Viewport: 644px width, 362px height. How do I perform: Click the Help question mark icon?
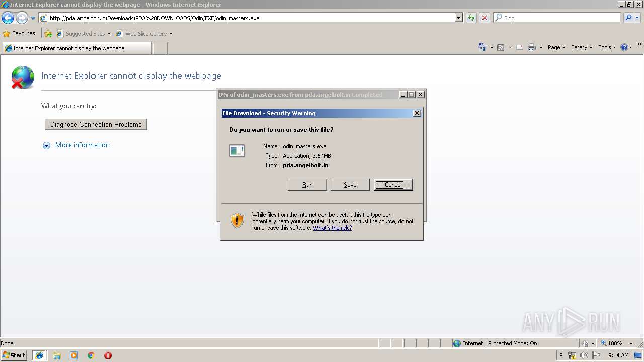tap(624, 47)
